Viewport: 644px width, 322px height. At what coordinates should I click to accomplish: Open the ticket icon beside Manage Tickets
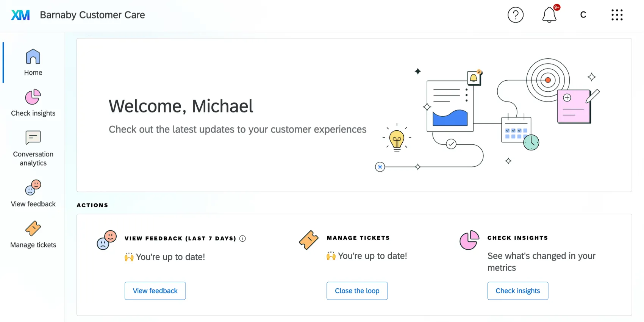308,240
